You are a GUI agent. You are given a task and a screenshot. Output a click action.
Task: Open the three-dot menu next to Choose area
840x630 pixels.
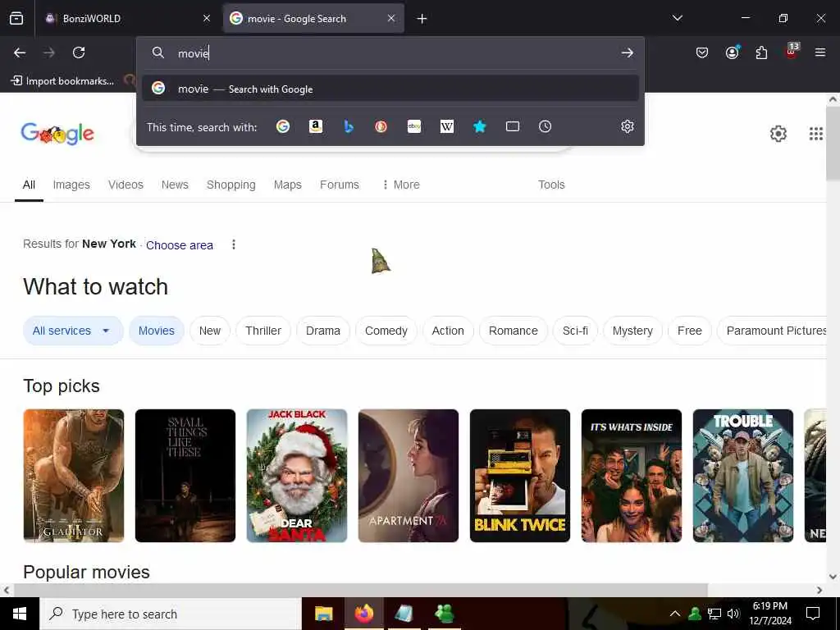pyautogui.click(x=234, y=244)
